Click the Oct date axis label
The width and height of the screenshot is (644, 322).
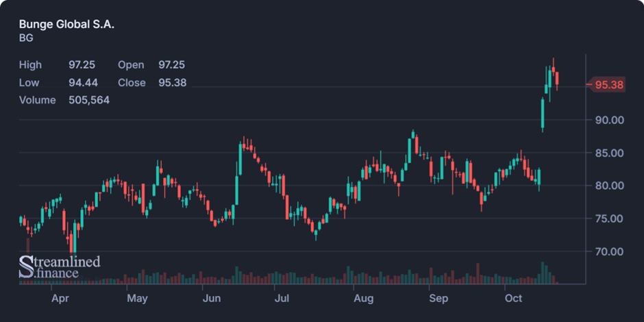[x=513, y=299]
